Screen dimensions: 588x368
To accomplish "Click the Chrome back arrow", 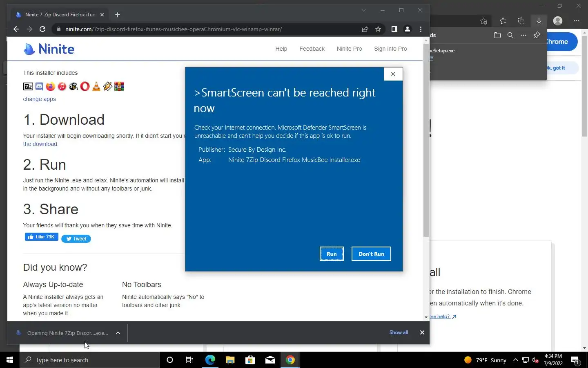I will click(x=16, y=29).
